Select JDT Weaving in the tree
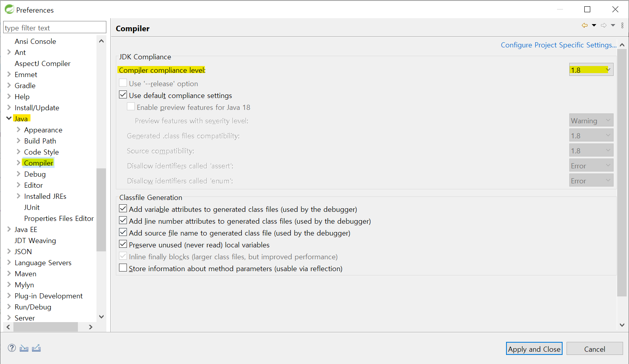 (35, 240)
